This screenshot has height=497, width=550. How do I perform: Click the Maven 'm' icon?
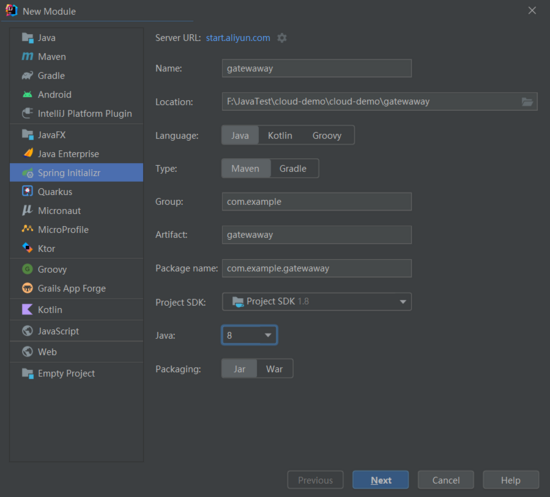(27, 56)
